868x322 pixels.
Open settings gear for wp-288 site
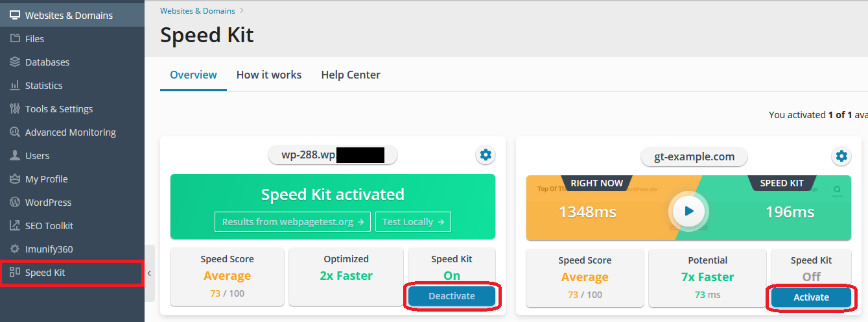485,155
